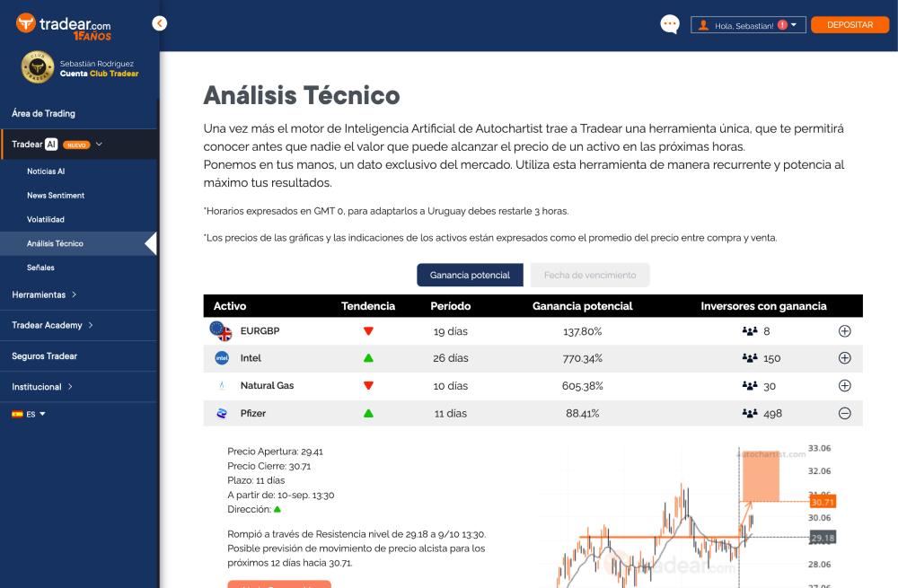Click the investors icon in Intel row
The width and height of the screenshot is (898, 588).
(x=750, y=358)
